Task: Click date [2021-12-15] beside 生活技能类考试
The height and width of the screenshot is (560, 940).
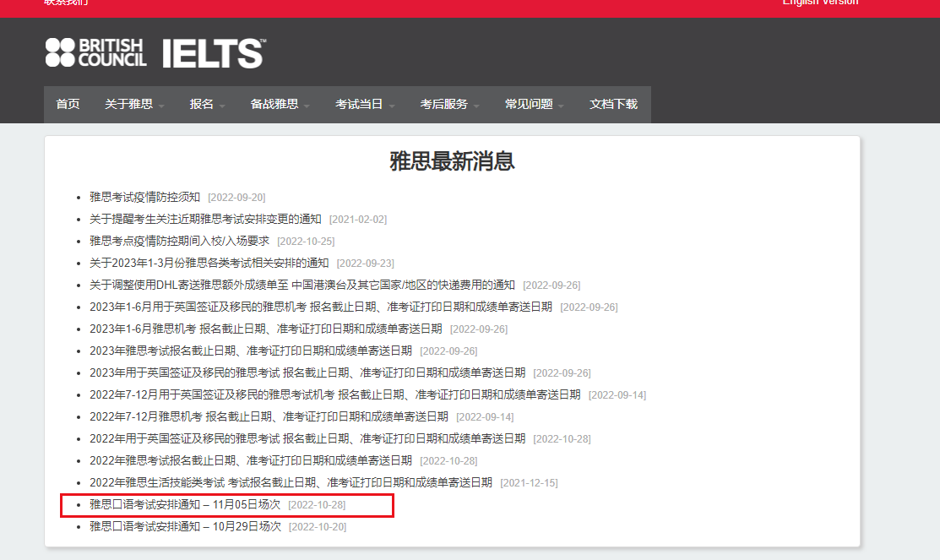Action: tap(529, 482)
